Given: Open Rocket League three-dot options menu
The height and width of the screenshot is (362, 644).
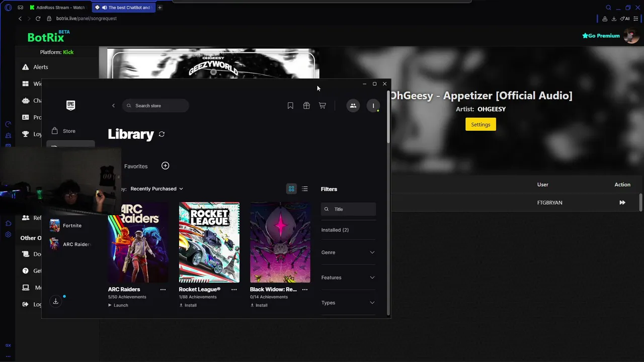Looking at the screenshot, I should (234, 290).
